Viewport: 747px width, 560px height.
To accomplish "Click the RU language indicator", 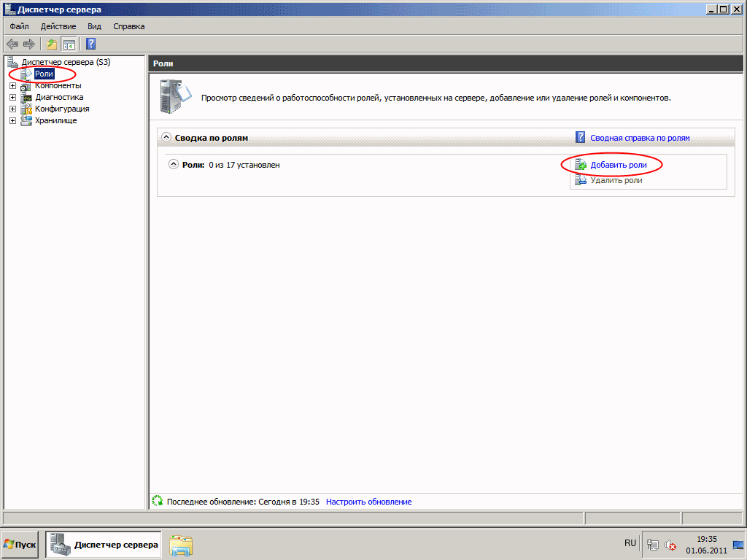I will point(630,543).
